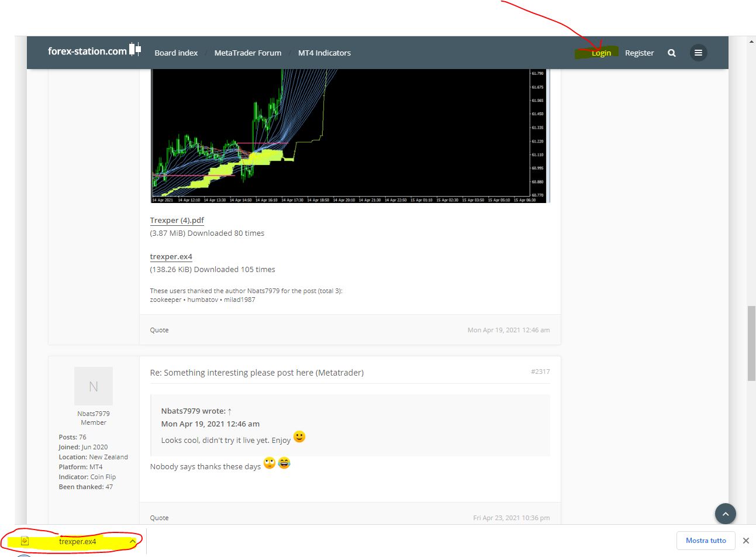Click Mostra tutto downloads button
Screen dimensions: 756x557
(x=706, y=541)
